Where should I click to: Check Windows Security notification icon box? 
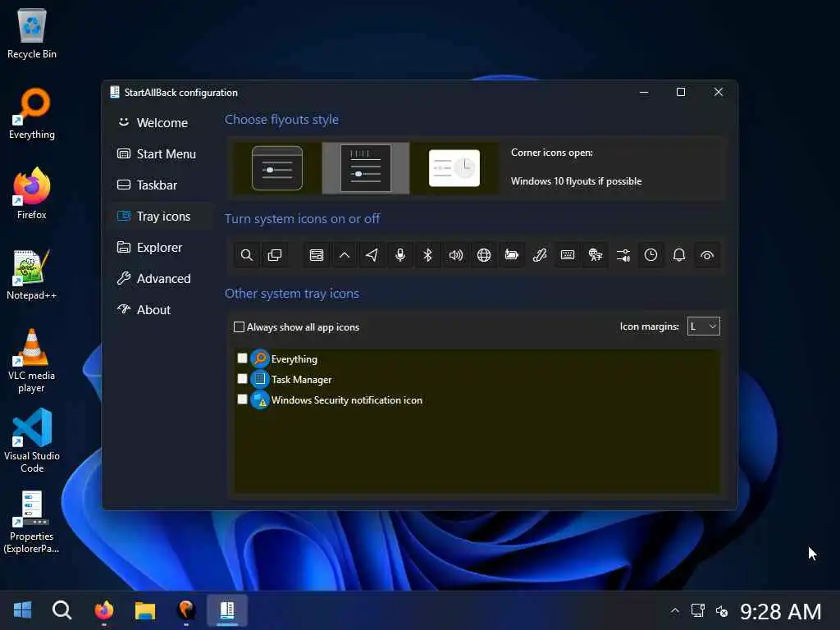point(242,399)
